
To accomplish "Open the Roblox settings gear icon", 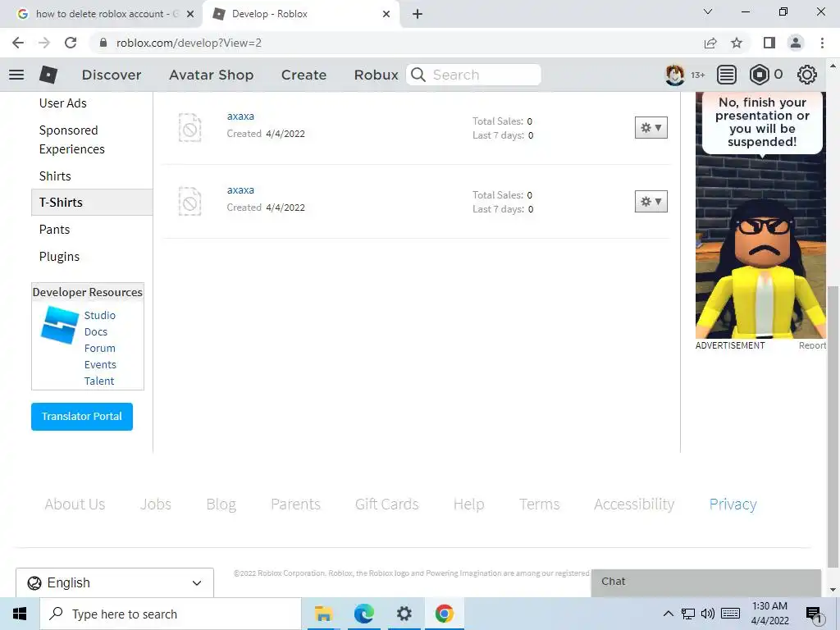I will [807, 75].
